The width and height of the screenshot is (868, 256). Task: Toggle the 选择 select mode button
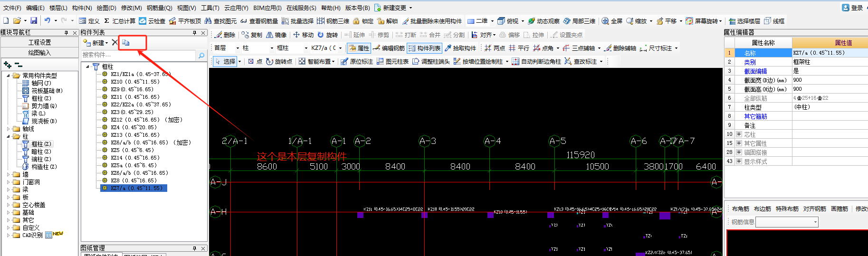tap(225, 61)
